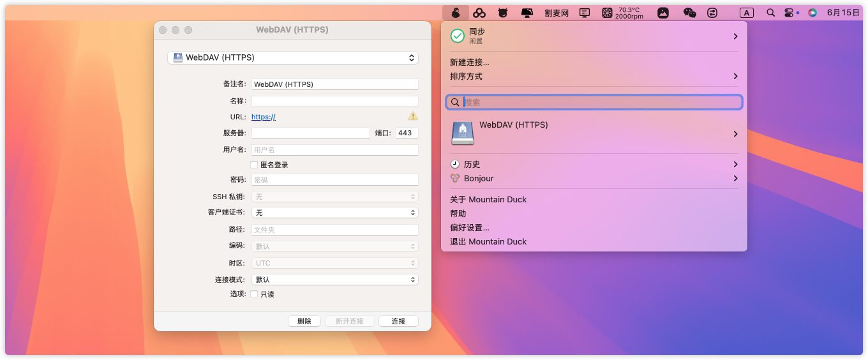The width and height of the screenshot is (868, 360).
Task: Focus the 搜索 field in menu
Action: coord(594,102)
